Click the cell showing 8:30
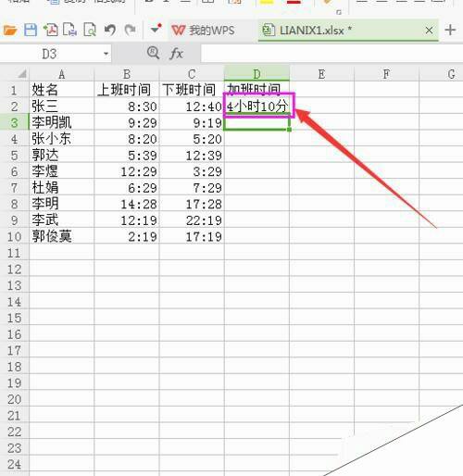Screen dimensions: 463x476 (x=127, y=106)
